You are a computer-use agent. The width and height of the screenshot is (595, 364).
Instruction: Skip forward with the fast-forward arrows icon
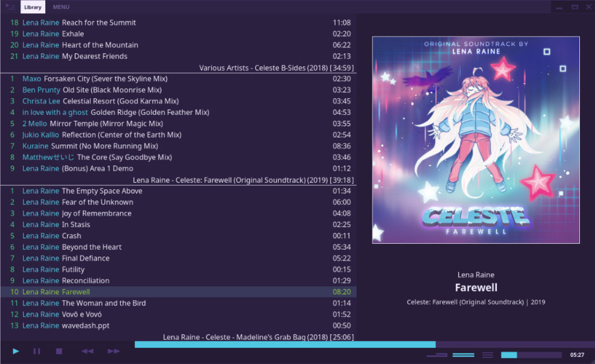pyautogui.click(x=113, y=351)
